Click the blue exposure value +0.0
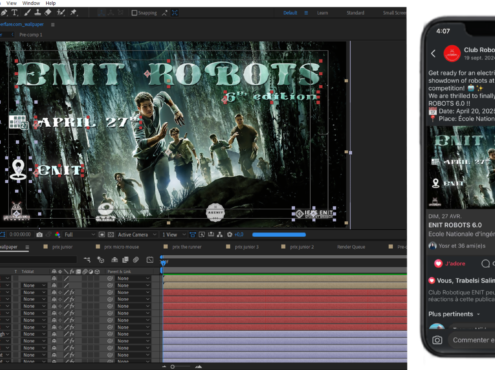This screenshot has height=370, width=495. (x=239, y=235)
